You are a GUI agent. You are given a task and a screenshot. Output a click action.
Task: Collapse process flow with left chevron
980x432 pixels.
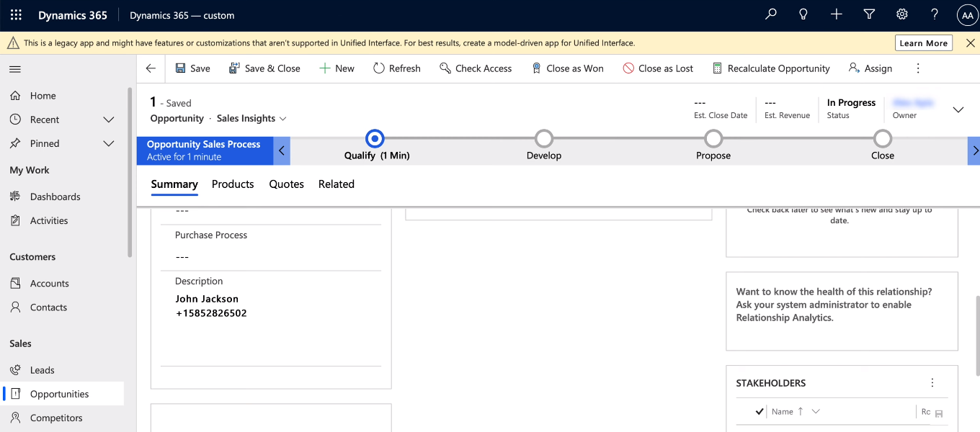coord(282,151)
